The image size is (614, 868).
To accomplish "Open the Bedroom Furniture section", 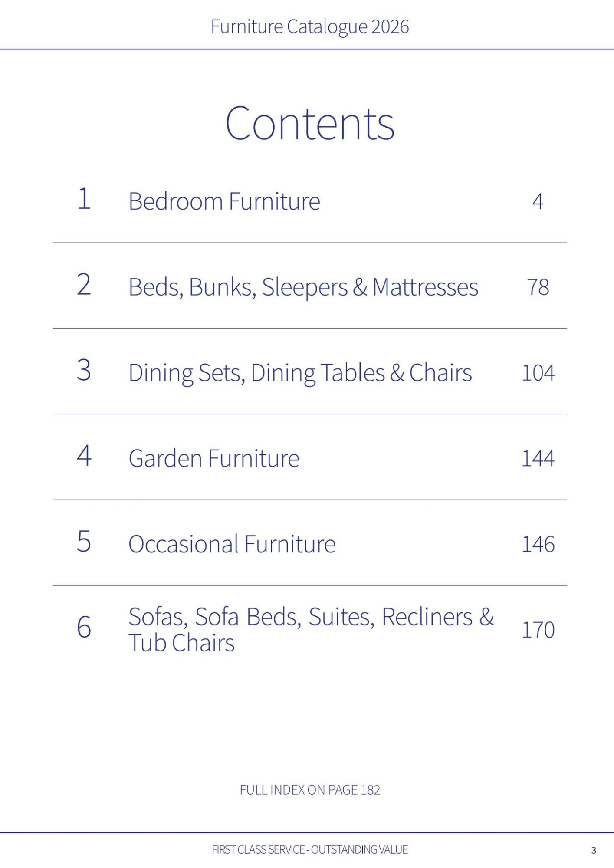I will tap(224, 201).
